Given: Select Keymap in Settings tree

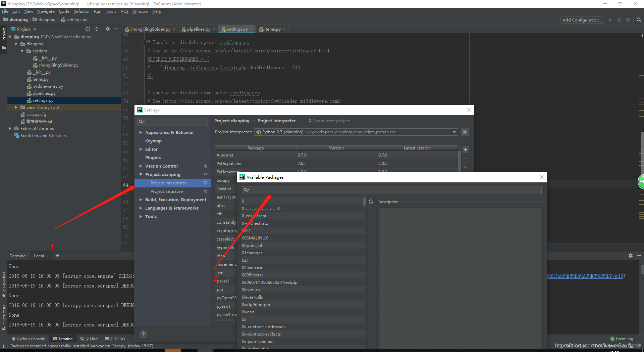Looking at the screenshot, I should click(x=153, y=141).
